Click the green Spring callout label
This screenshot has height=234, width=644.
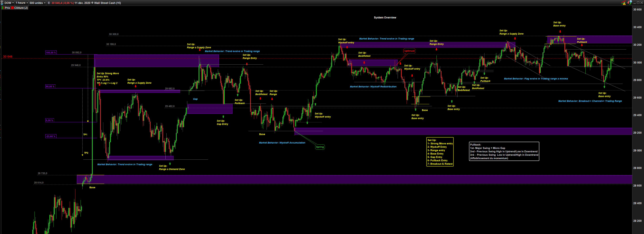point(320,147)
